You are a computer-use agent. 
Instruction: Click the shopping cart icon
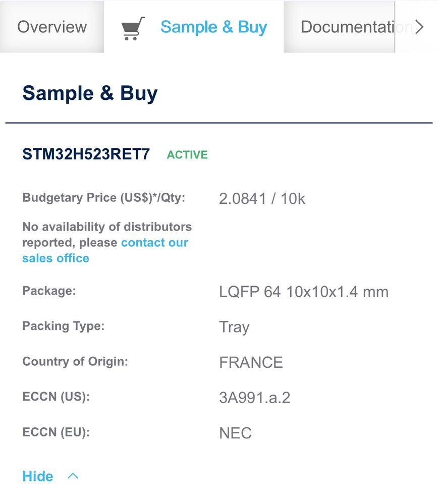click(133, 28)
